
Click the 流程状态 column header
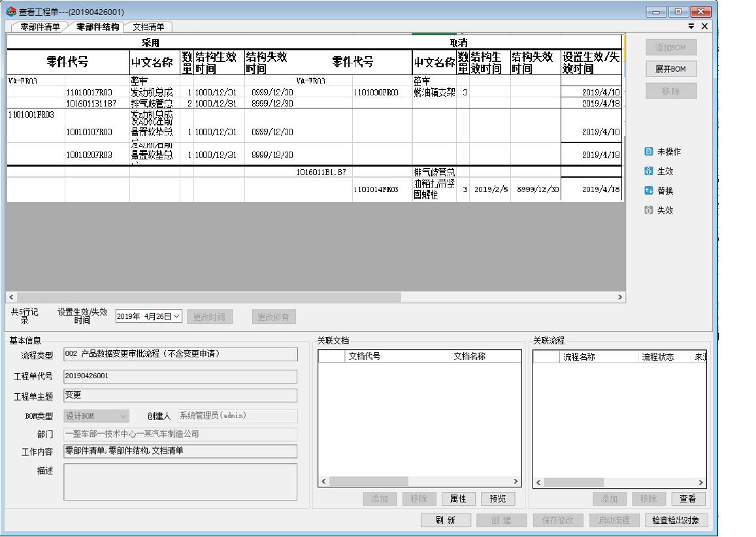(x=664, y=357)
